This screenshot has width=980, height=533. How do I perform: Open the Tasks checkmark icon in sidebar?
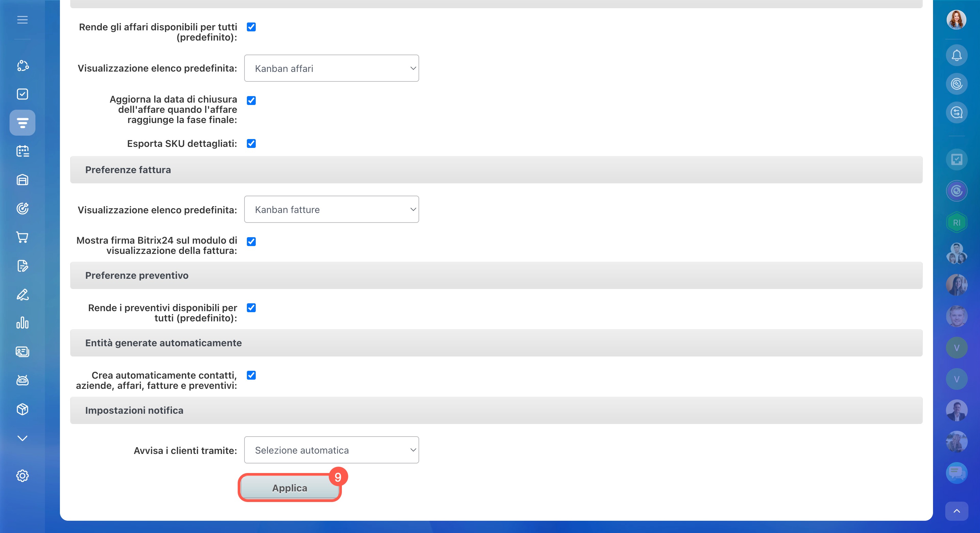pyautogui.click(x=22, y=94)
